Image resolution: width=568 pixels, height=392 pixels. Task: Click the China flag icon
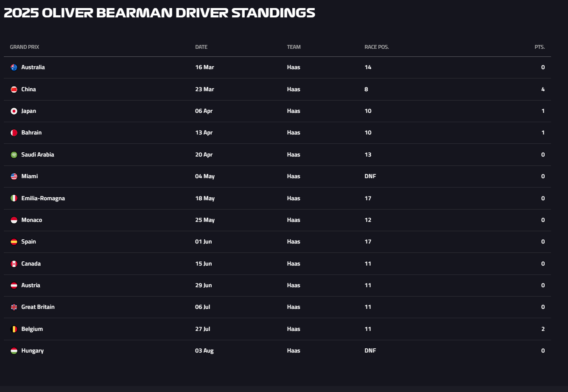(x=14, y=90)
